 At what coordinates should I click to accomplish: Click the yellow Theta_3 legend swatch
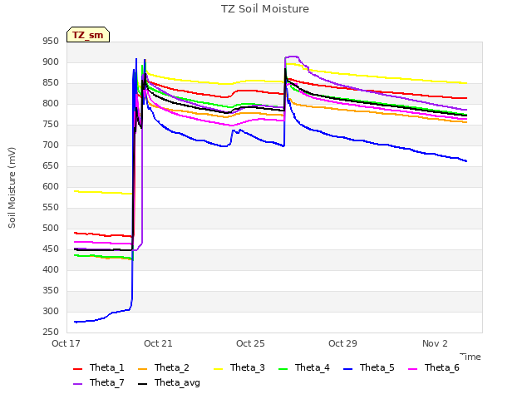click(x=218, y=369)
